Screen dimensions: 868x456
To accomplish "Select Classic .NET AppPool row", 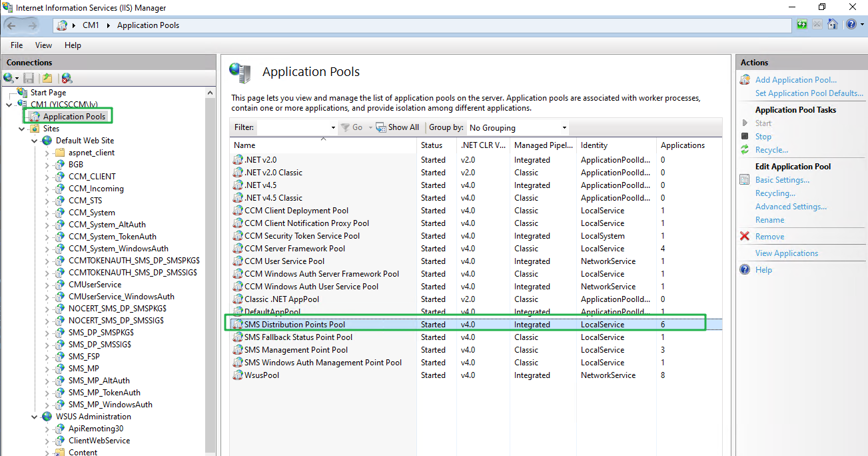I will [476, 299].
